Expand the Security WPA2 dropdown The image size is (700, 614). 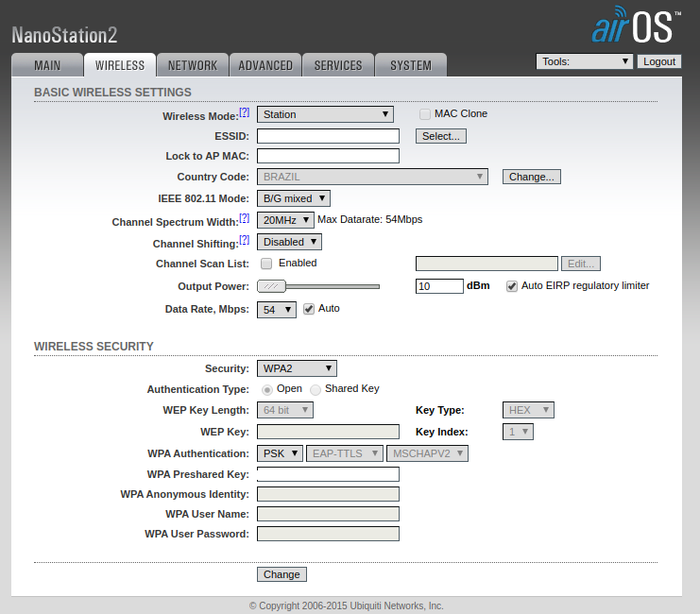tap(297, 368)
